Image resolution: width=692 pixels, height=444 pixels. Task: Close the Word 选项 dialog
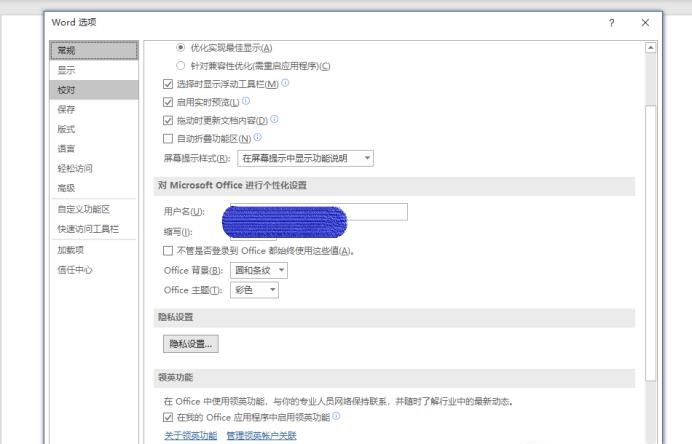(645, 23)
